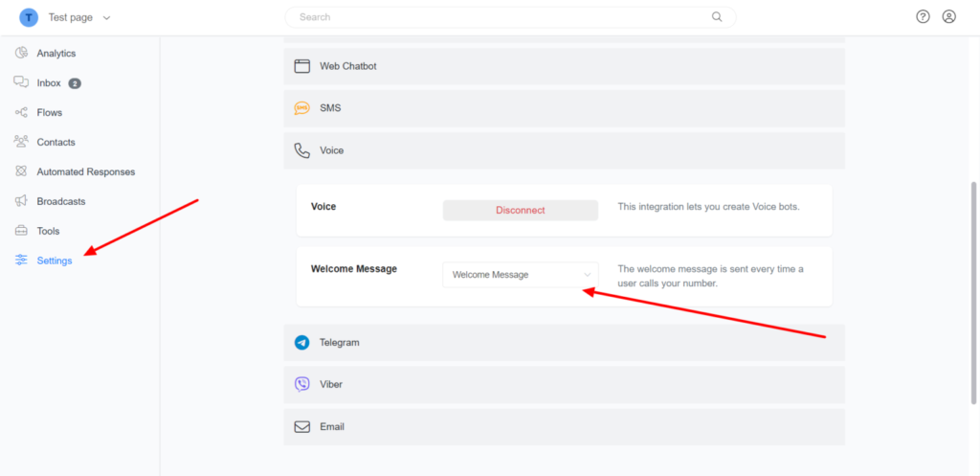
Task: Click the Email envelope icon
Action: tap(302, 426)
